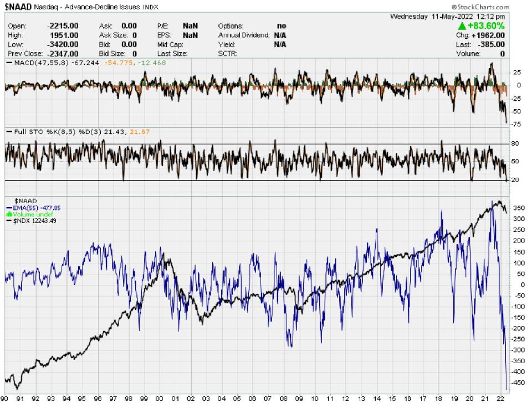The image size is (532, 408).
Task: Click the Low value -3420.00
Action: (x=63, y=45)
